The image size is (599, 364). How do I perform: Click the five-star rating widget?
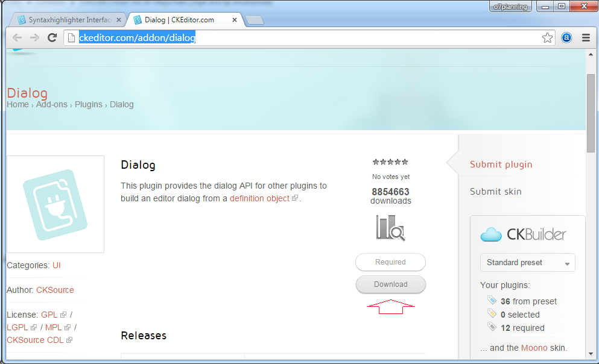point(390,162)
